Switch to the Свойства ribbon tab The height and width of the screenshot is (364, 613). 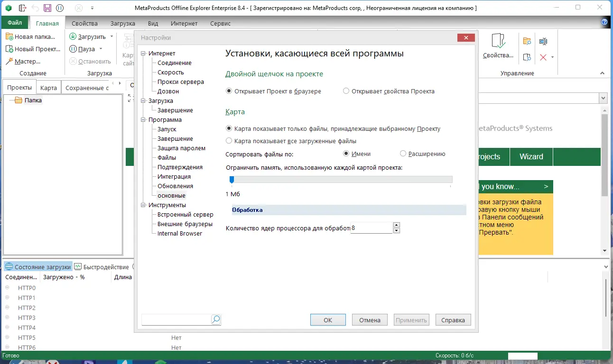click(84, 23)
